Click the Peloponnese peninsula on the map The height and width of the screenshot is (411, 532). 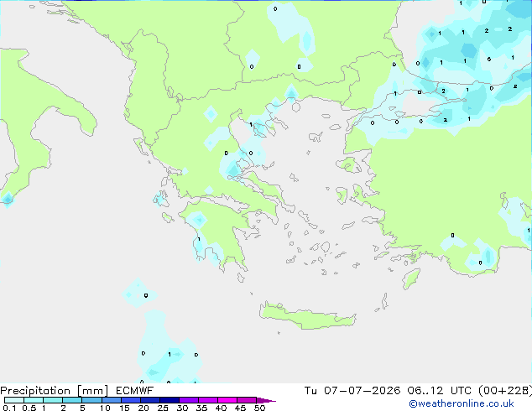(219, 234)
